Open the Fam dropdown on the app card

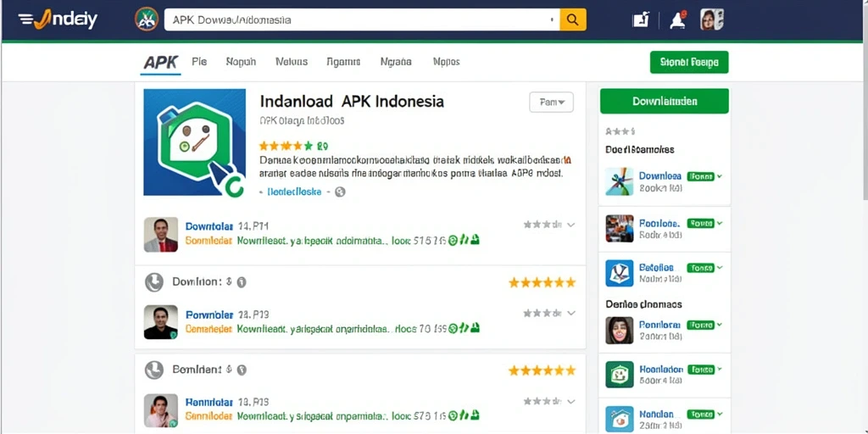coord(551,103)
